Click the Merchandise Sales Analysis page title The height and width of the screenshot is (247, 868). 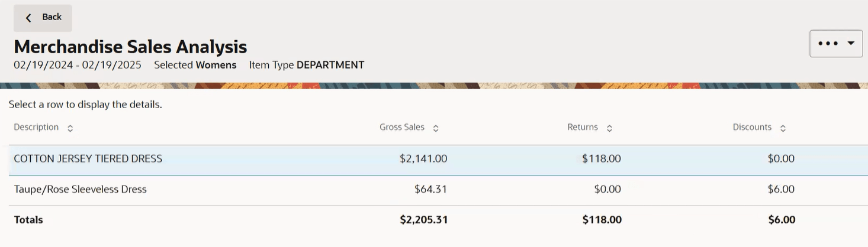[130, 47]
